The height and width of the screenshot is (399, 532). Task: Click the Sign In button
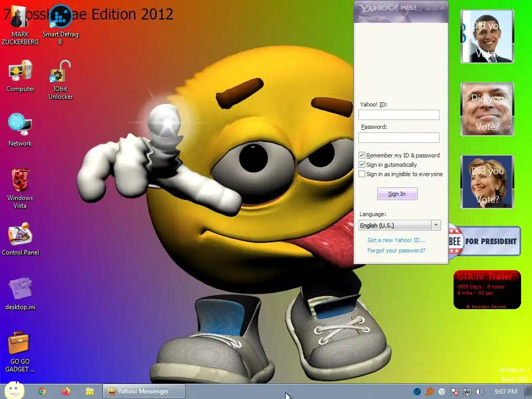(x=397, y=194)
